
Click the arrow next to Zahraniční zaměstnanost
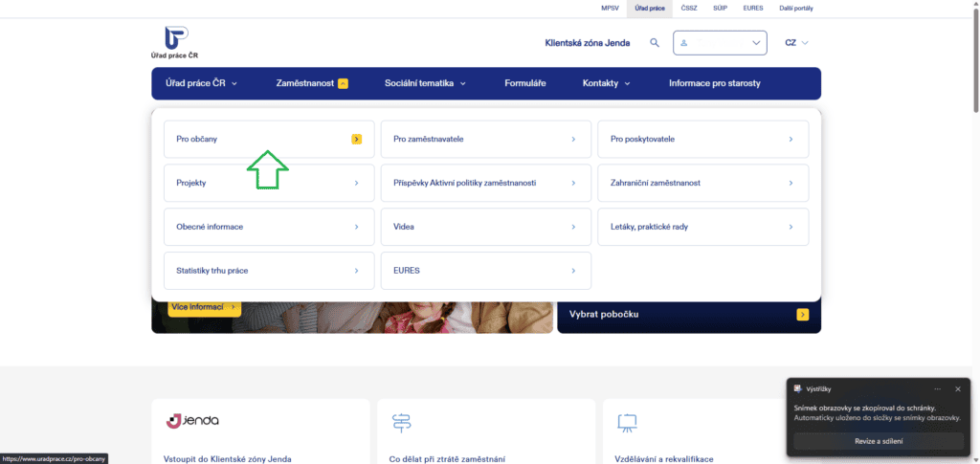point(791,183)
